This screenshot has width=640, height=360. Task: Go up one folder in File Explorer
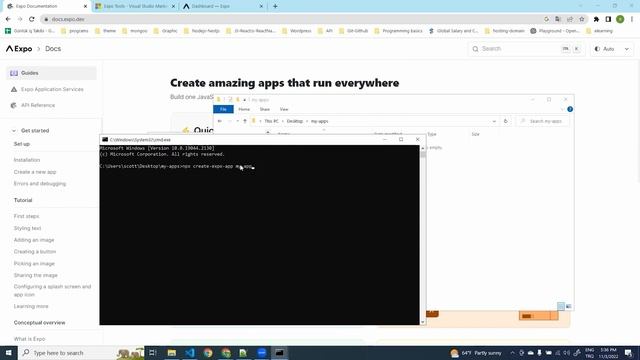click(x=245, y=121)
